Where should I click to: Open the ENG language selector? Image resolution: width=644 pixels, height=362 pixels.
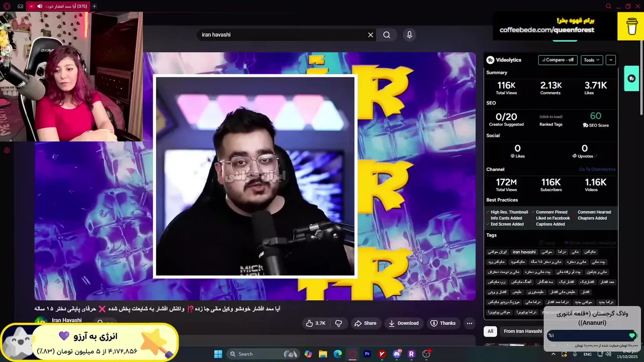click(587, 354)
